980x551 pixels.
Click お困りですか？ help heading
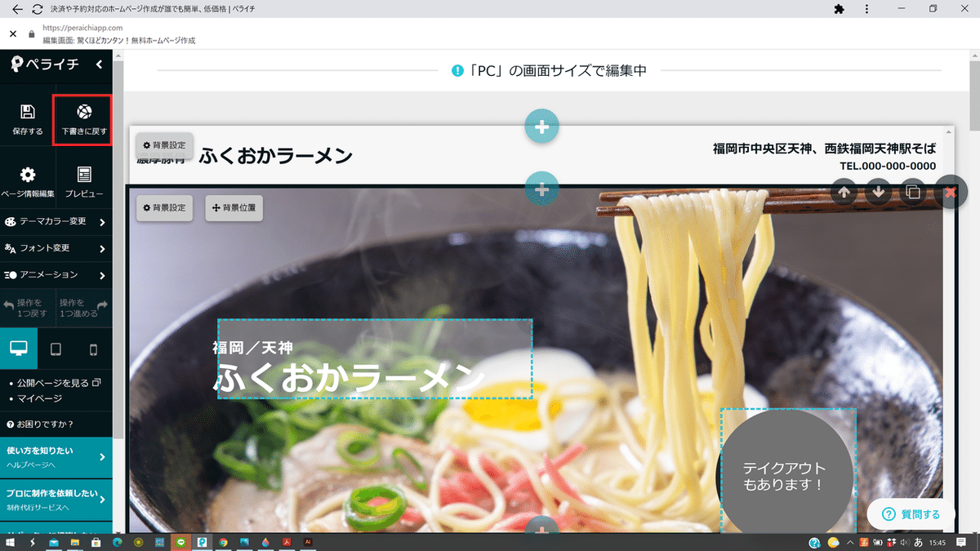[x=40, y=424]
